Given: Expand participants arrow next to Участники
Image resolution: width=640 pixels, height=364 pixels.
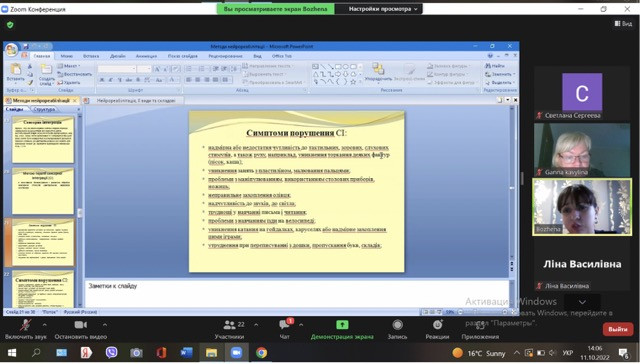Looking at the screenshot, I should click(x=256, y=325).
